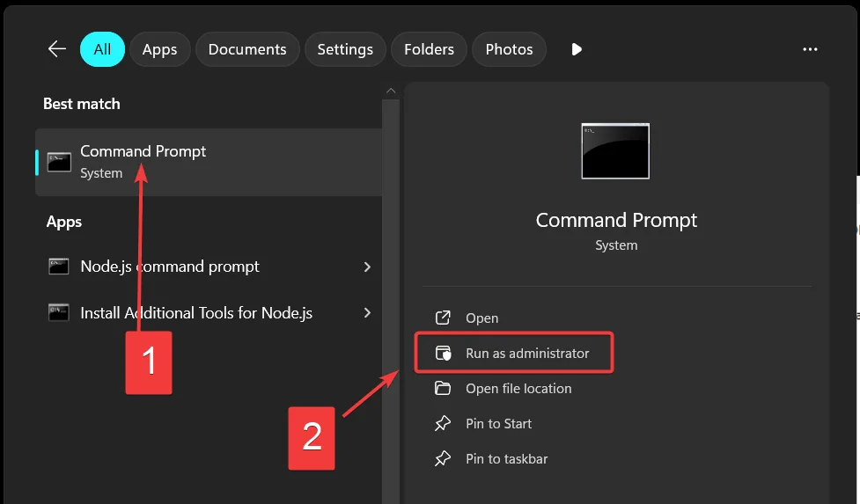Click the Pin to taskbar pin icon
The height and width of the screenshot is (504, 860).
click(x=443, y=458)
